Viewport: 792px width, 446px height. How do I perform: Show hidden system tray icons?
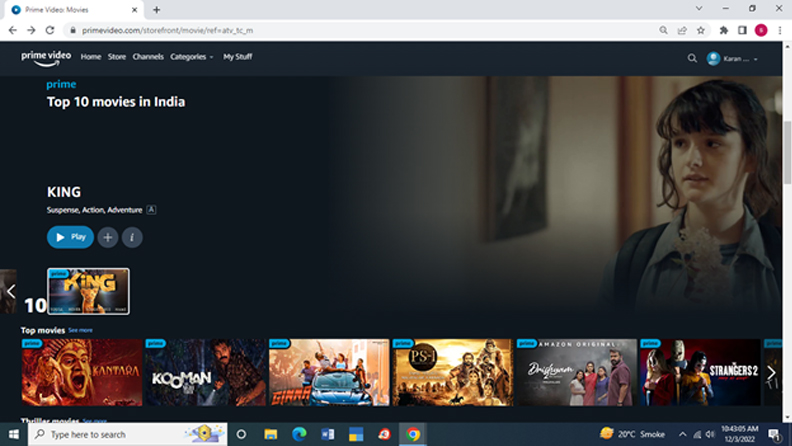[x=682, y=434]
